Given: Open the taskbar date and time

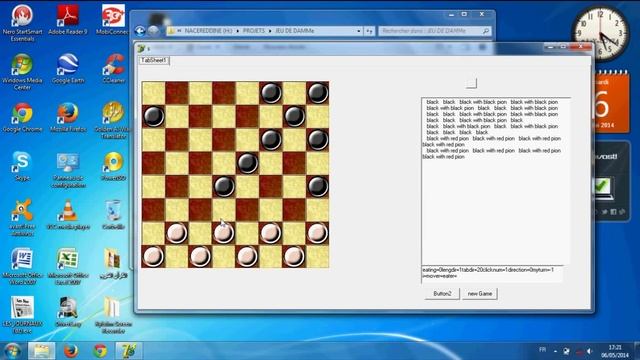Looking at the screenshot, I should pos(615,351).
